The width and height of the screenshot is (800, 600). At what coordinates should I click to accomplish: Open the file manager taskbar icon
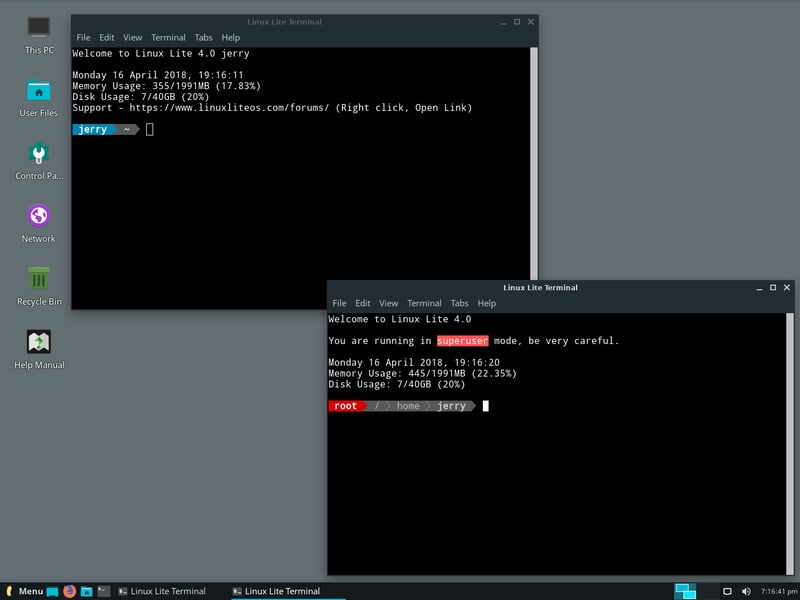(86, 591)
